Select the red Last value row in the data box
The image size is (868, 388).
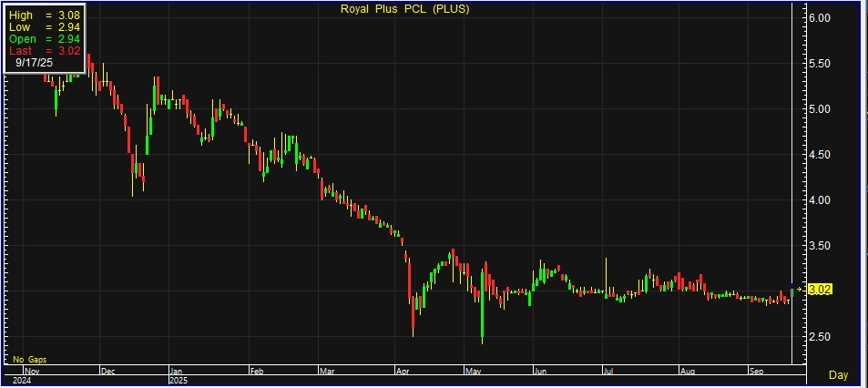(45, 52)
